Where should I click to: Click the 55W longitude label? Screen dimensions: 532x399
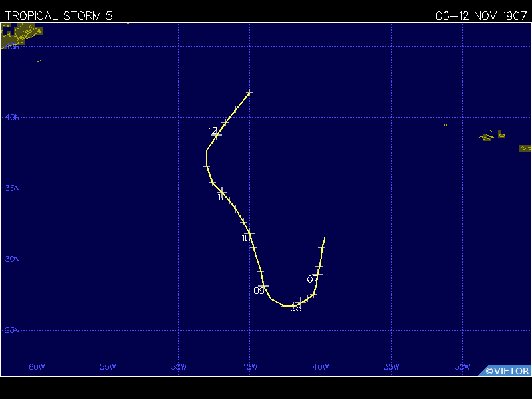pos(108,367)
